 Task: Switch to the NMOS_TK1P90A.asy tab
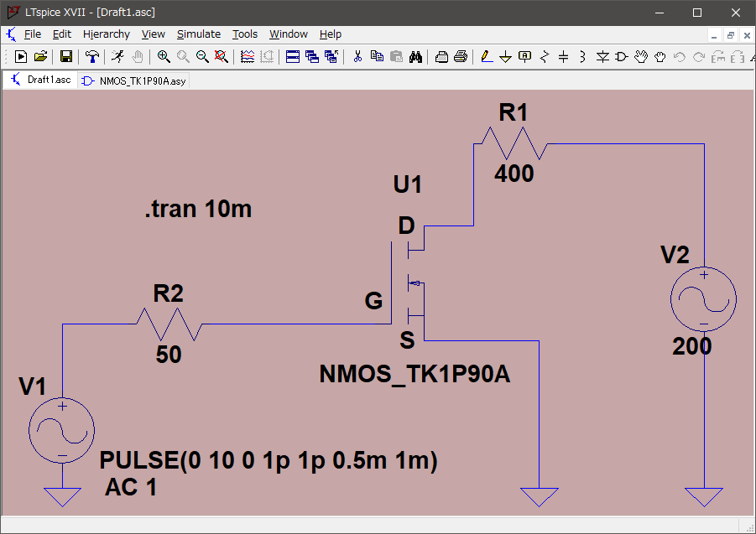pyautogui.click(x=134, y=80)
